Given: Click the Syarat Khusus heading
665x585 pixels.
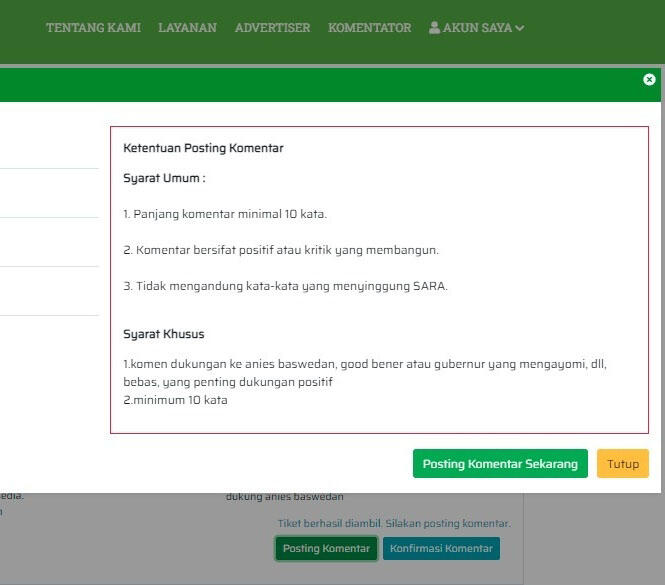Looking at the screenshot, I should (x=164, y=334).
